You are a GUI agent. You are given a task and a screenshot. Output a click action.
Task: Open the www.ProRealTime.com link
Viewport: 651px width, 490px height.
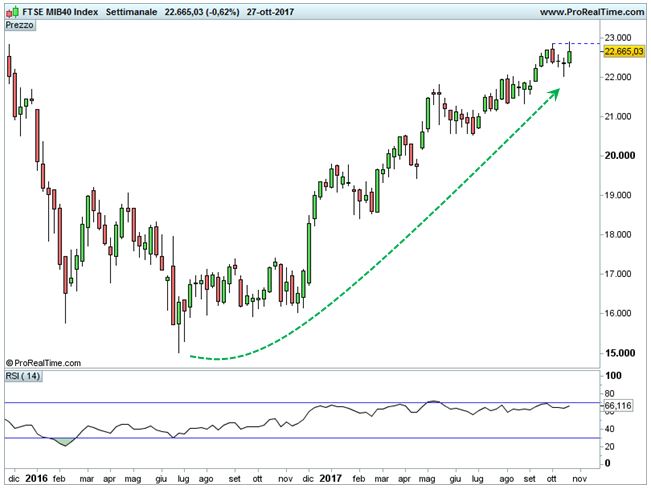coord(592,12)
